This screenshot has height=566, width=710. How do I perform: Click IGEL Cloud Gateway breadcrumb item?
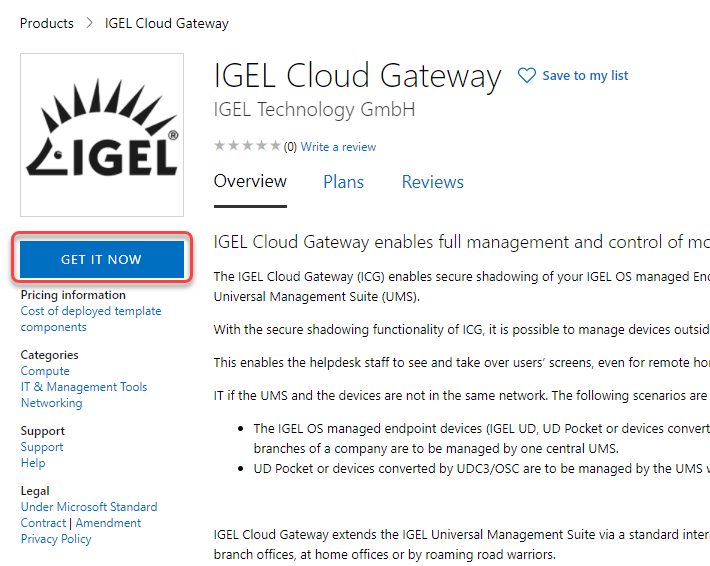(x=166, y=23)
